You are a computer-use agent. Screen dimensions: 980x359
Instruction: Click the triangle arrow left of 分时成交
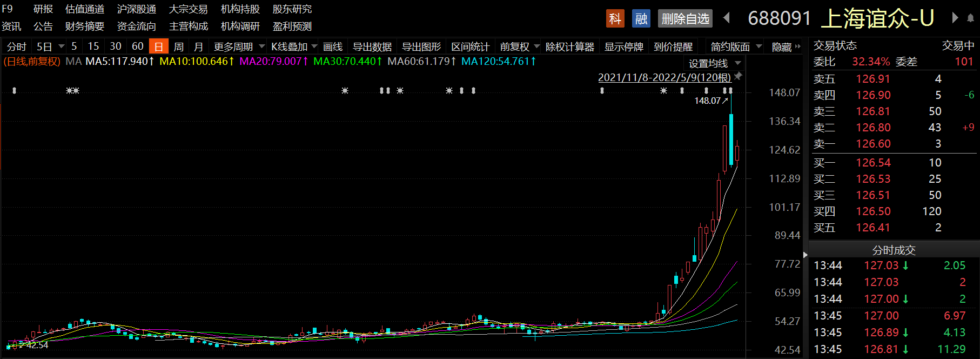[x=806, y=255]
